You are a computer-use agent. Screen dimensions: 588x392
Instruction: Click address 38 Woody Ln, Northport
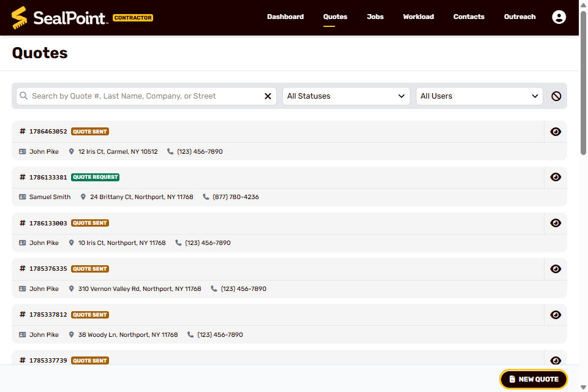coord(128,334)
